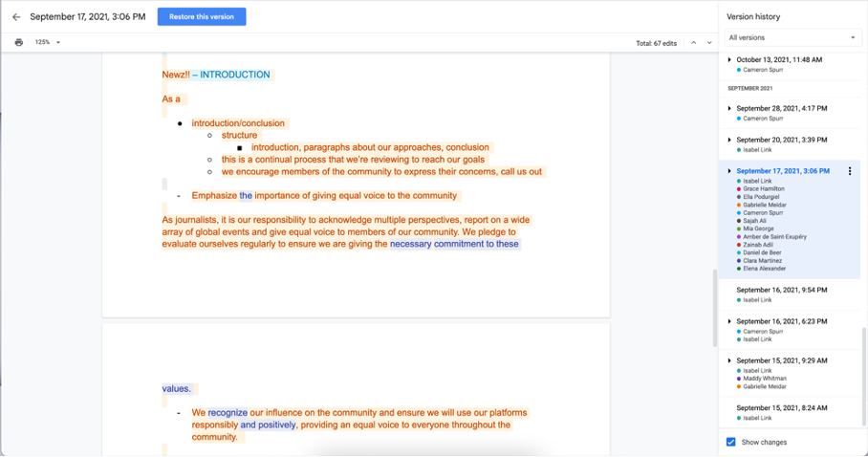
Task: Expand the September 28, 2021, 4:17 PM version
Action: pyautogui.click(x=729, y=109)
